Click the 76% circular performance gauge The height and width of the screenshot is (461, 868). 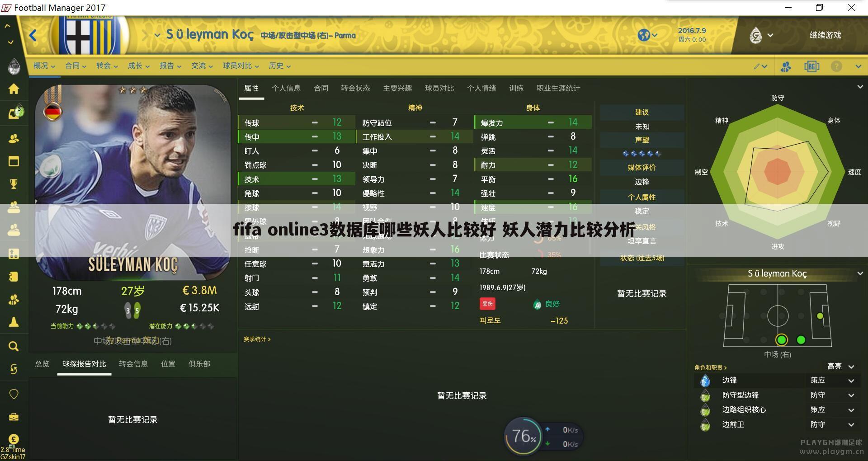(x=523, y=436)
